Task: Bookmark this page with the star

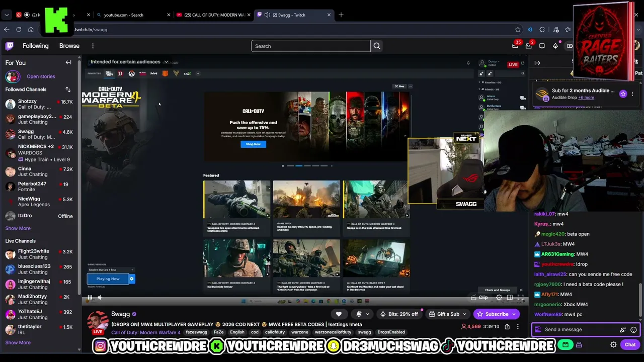Action: coord(518,30)
